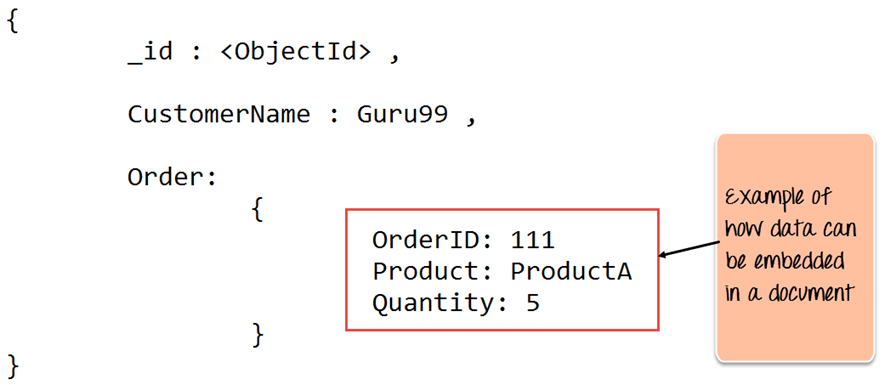Click the 'be embedded' text line
The width and height of the screenshot is (896, 385).
(785, 260)
